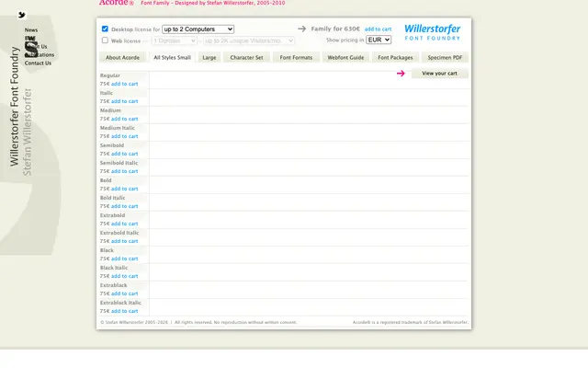The image size is (588, 368).
Task: Click the Willerstorfer Font Foundry logo
Action: pos(433,32)
